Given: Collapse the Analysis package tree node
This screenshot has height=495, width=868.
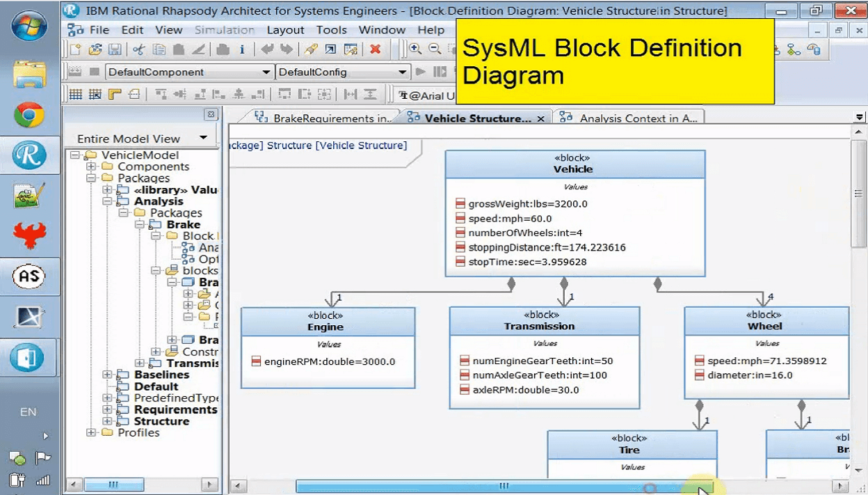Looking at the screenshot, I should [x=107, y=201].
